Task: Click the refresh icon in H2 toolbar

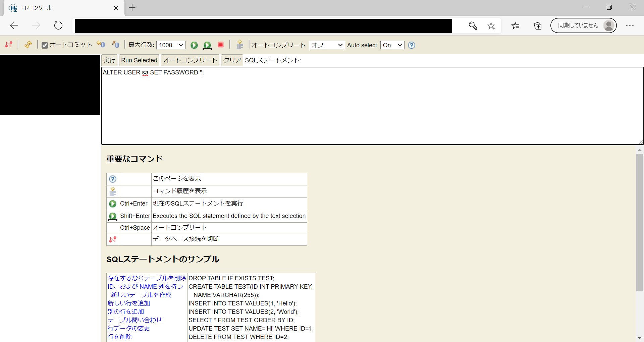Action: [28, 45]
